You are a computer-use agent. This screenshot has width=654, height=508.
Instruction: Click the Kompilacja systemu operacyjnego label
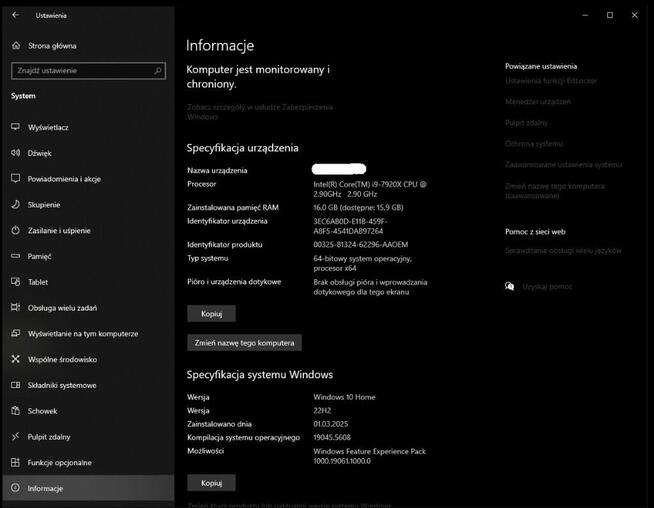243,437
